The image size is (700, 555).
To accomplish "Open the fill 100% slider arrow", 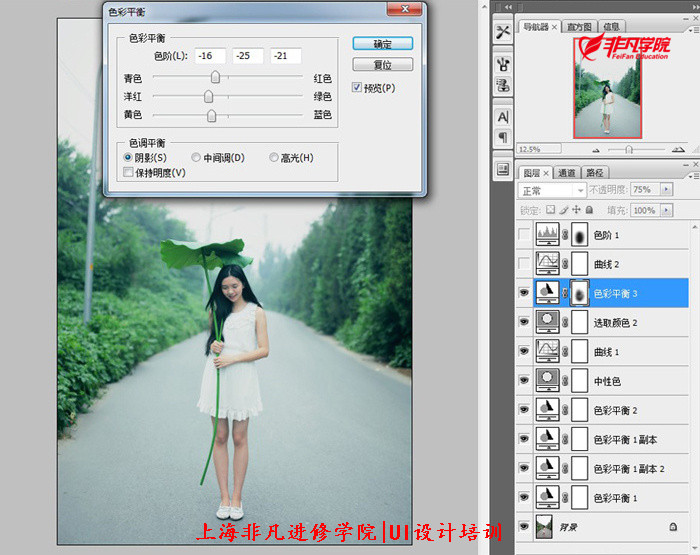I will coord(667,209).
